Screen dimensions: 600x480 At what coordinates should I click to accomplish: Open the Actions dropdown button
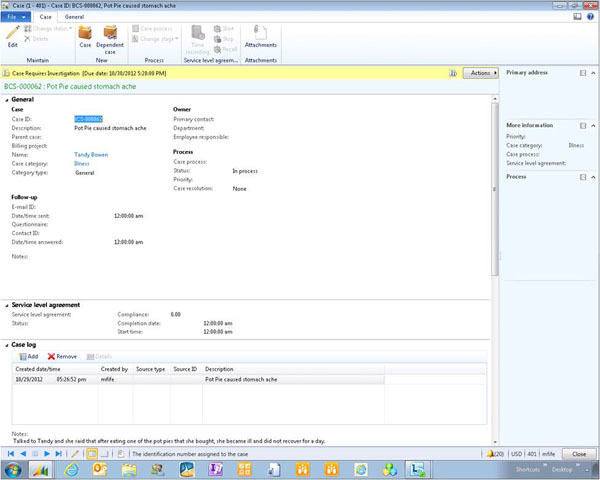tap(482, 73)
